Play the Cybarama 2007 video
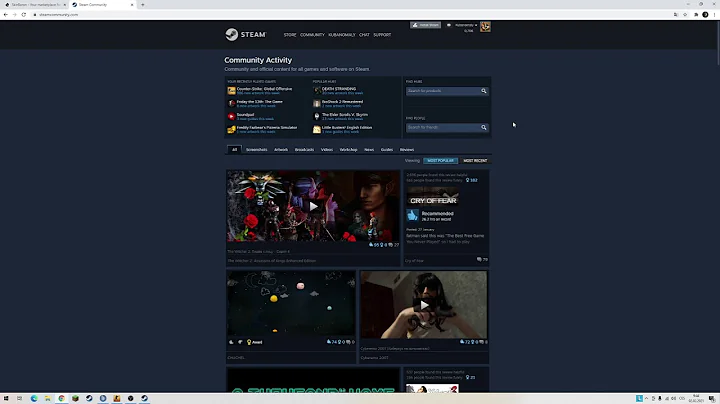 click(x=423, y=304)
